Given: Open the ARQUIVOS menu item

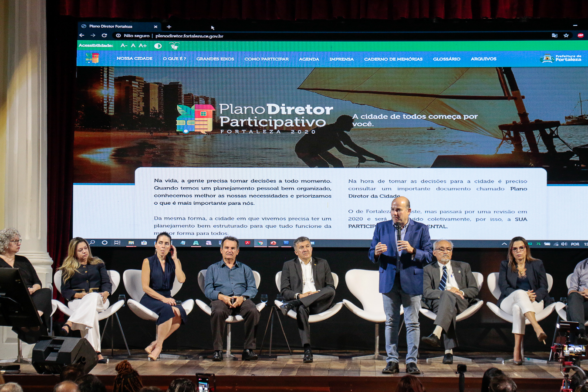Looking at the screenshot, I should pos(483,59).
